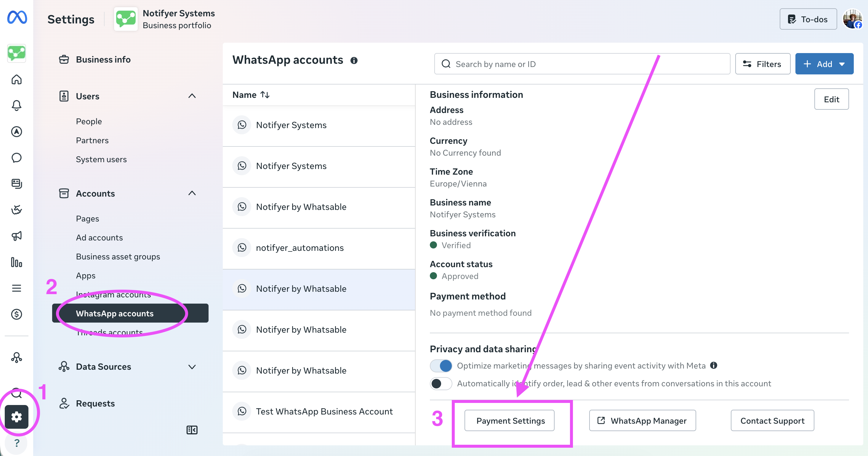868x456 pixels.
Task: Select first Notifyer Systems account row
Action: point(319,125)
